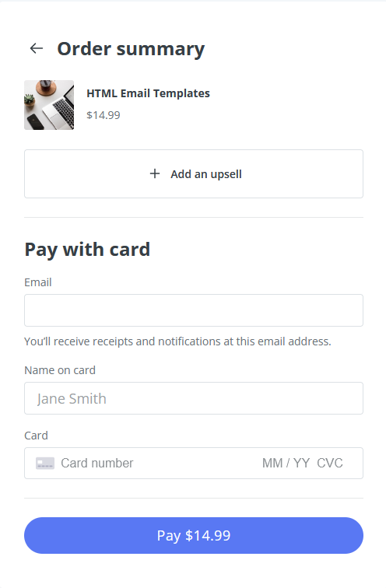Open the HTML Email Templates product thumbnail
386x588 pixels.
coord(49,105)
